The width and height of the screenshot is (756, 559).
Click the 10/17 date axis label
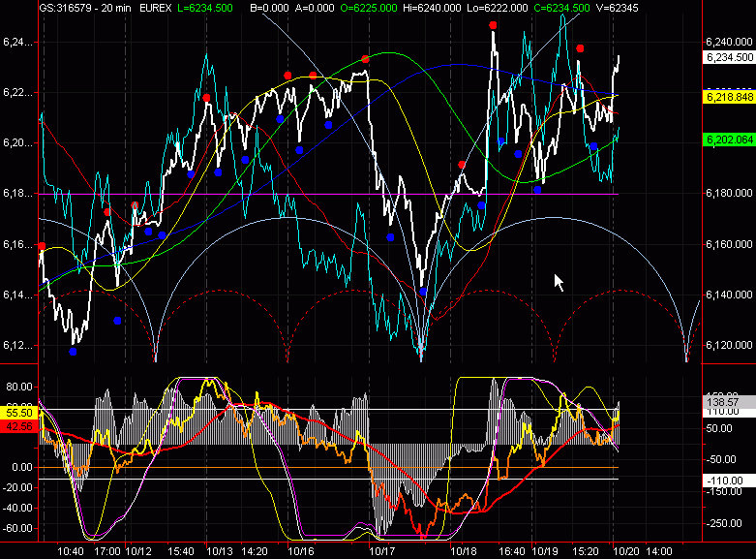pos(382,551)
